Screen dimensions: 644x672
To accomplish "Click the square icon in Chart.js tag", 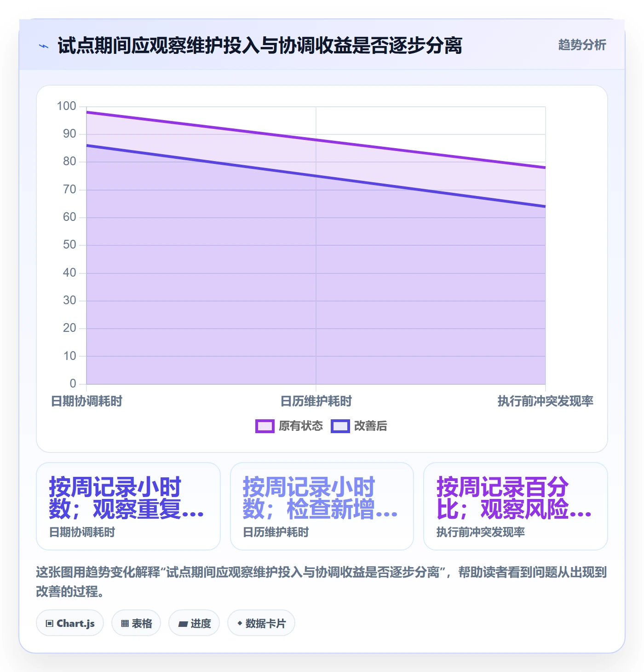I will 50,624.
